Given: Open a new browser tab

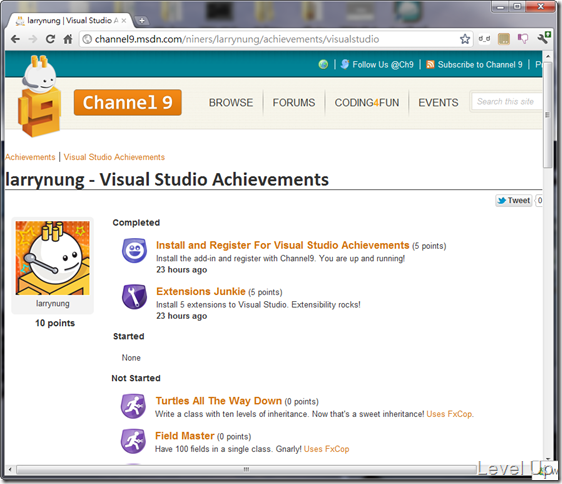Looking at the screenshot, I should pos(142,20).
